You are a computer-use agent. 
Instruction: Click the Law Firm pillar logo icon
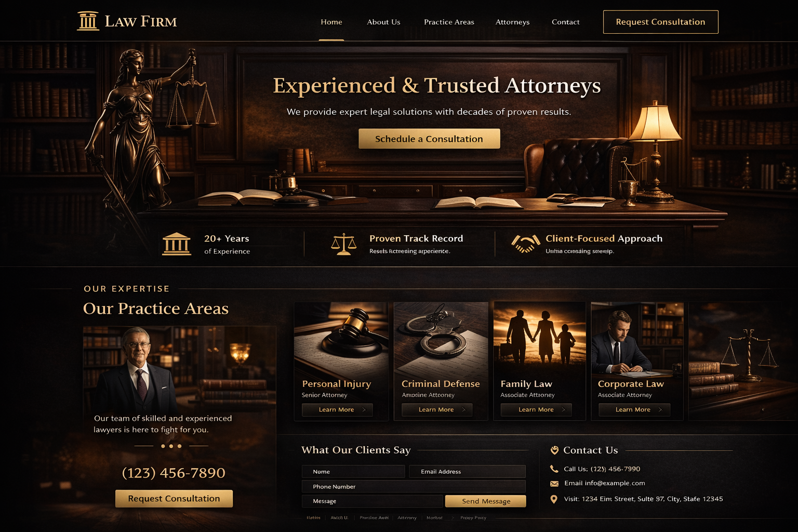click(88, 21)
